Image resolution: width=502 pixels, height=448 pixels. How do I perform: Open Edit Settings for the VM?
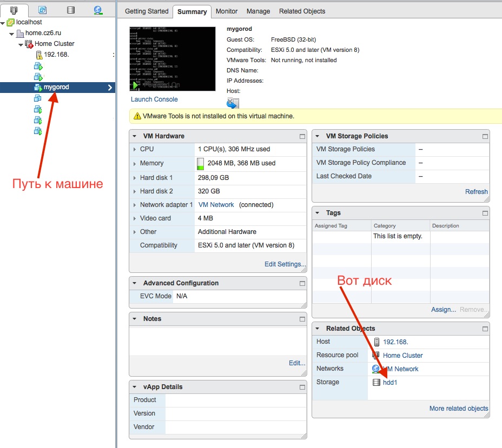pos(283,264)
